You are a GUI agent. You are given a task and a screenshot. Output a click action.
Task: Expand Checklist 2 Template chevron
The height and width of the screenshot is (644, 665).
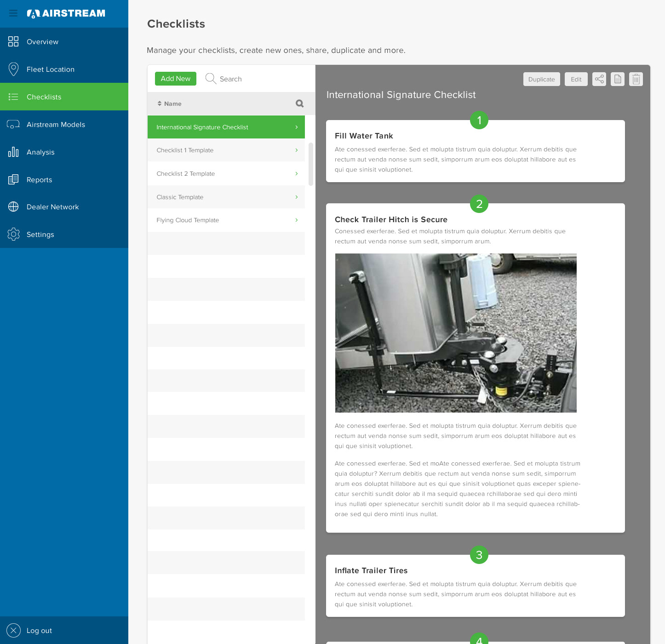(x=297, y=173)
